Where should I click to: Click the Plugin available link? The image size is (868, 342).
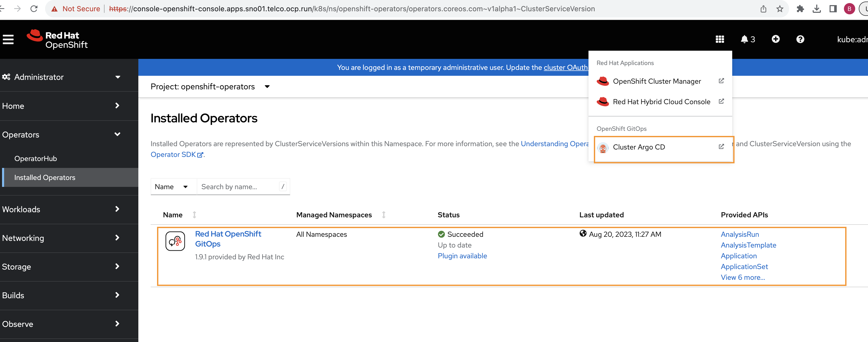[462, 256]
